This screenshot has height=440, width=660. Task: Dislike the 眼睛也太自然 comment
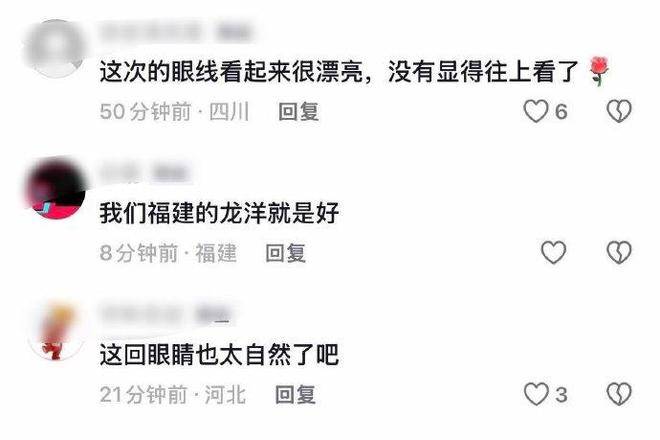[x=619, y=394]
